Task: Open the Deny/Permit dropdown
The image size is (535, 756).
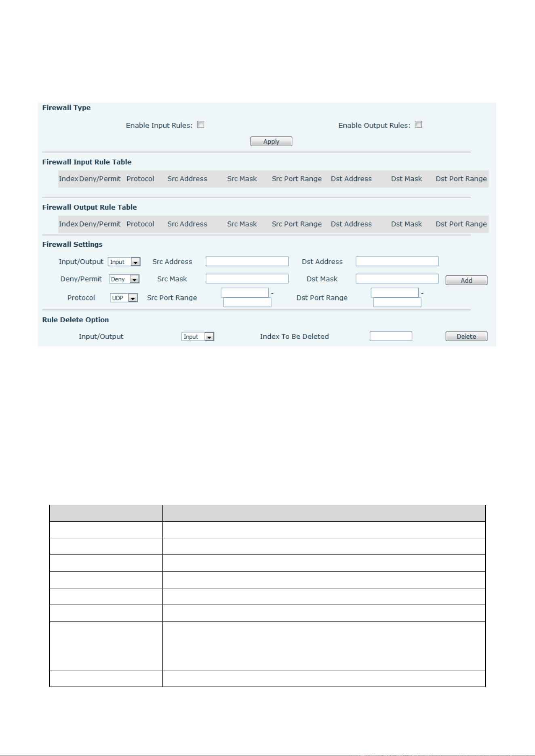Action: pos(124,279)
